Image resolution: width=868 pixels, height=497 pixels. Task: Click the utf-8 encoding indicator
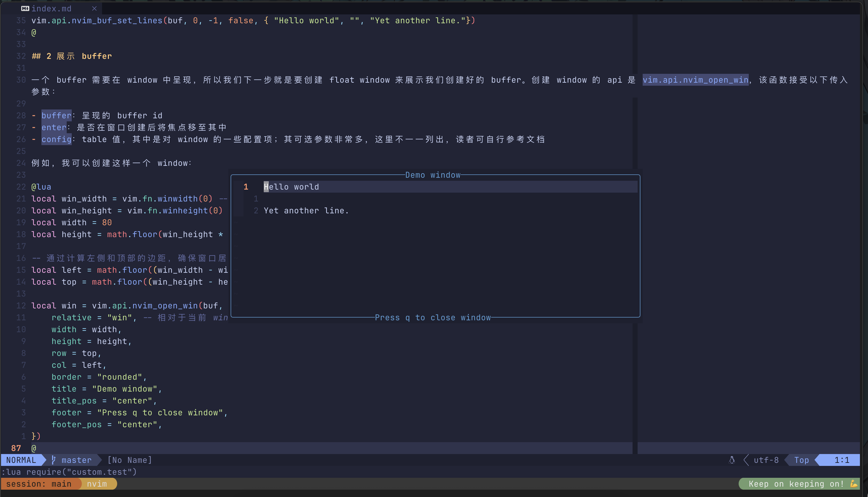[x=766, y=460]
